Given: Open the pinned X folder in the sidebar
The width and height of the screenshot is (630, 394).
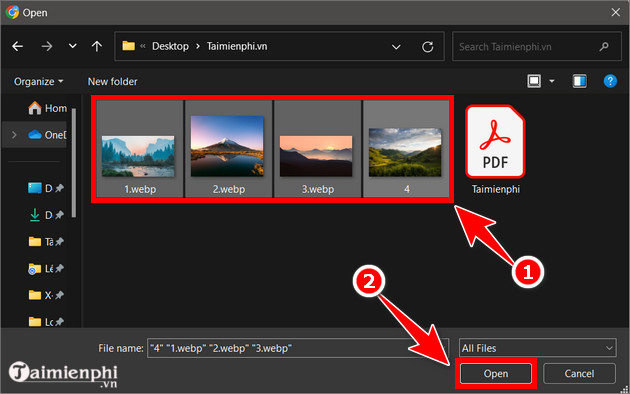Looking at the screenshot, I should [45, 295].
